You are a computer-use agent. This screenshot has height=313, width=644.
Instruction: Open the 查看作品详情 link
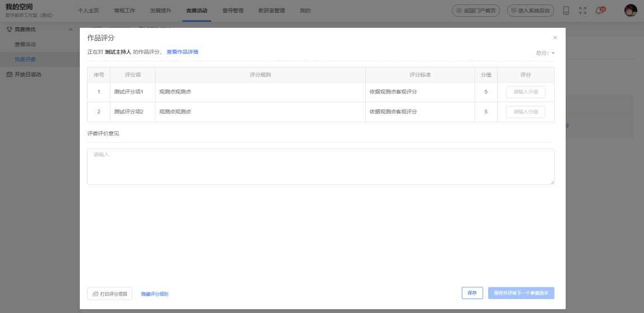(182, 52)
